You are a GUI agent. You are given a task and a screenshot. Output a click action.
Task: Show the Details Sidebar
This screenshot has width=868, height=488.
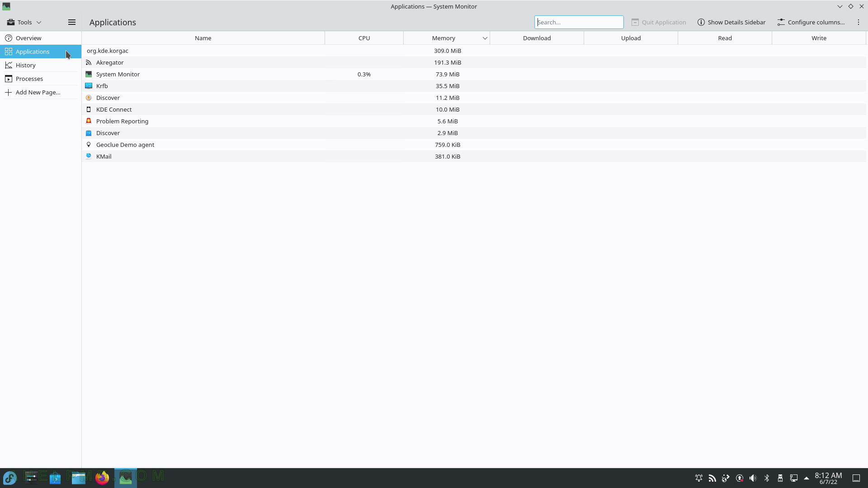pos(731,22)
